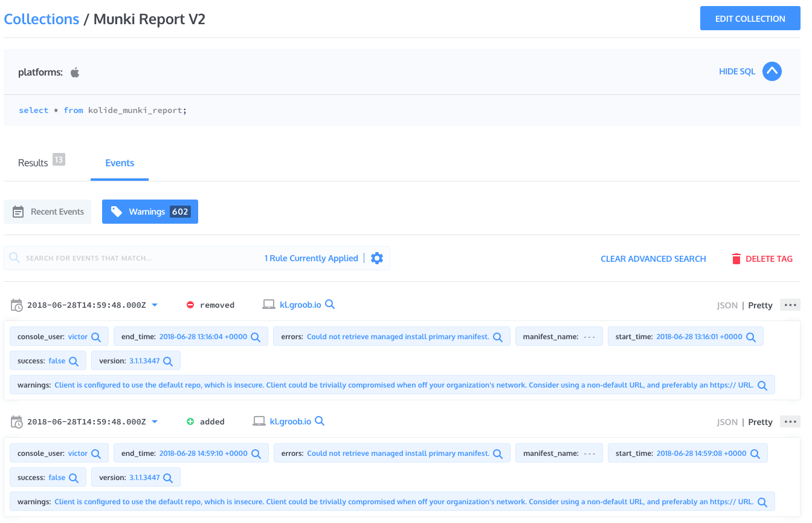Open advanced search rules with the gear icon
812x523 pixels.
pyautogui.click(x=376, y=258)
